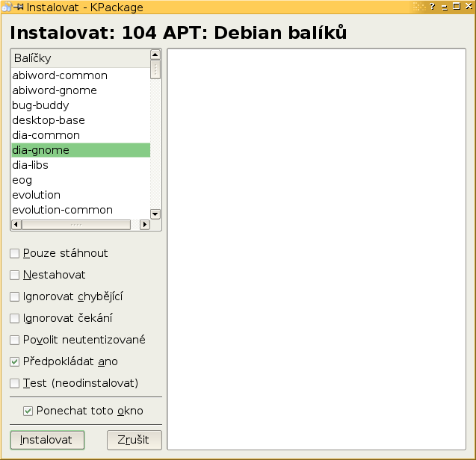Viewport: 476px width, 460px height.
Task: Select desktop-base package
Action: tap(81, 120)
